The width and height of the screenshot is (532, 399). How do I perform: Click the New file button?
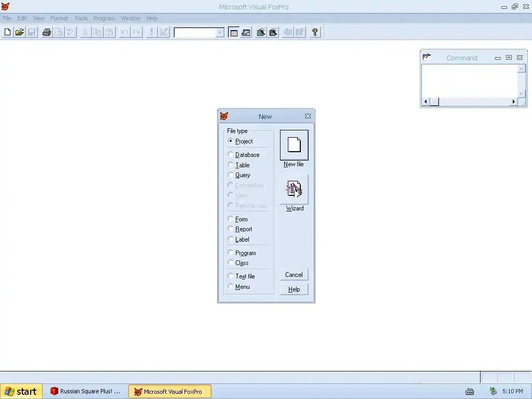[294, 145]
